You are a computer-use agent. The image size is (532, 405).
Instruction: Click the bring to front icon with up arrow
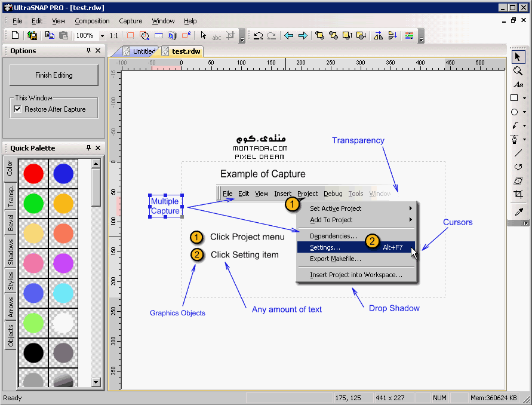pyautogui.click(x=348, y=35)
